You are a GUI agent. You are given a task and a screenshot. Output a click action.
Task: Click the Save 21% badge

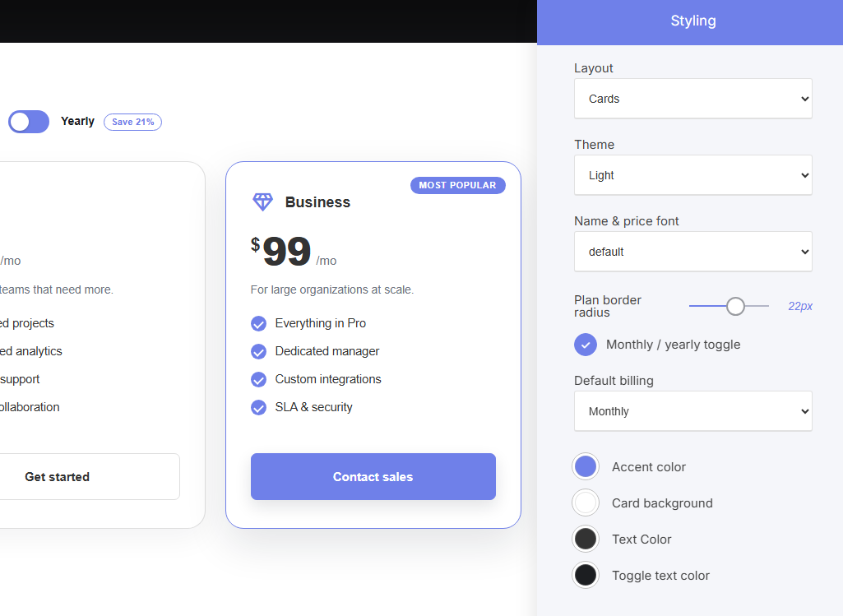(x=132, y=122)
